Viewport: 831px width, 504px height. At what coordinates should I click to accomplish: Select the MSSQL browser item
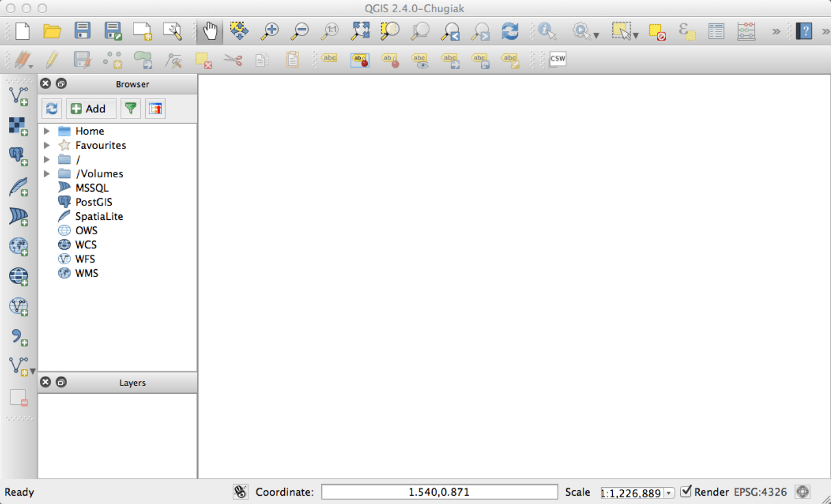92,188
